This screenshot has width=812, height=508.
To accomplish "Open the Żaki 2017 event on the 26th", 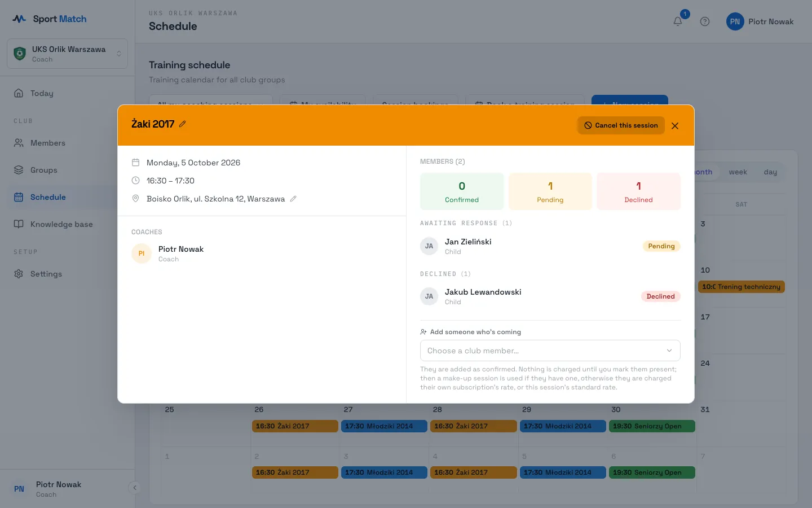I will coord(295,426).
